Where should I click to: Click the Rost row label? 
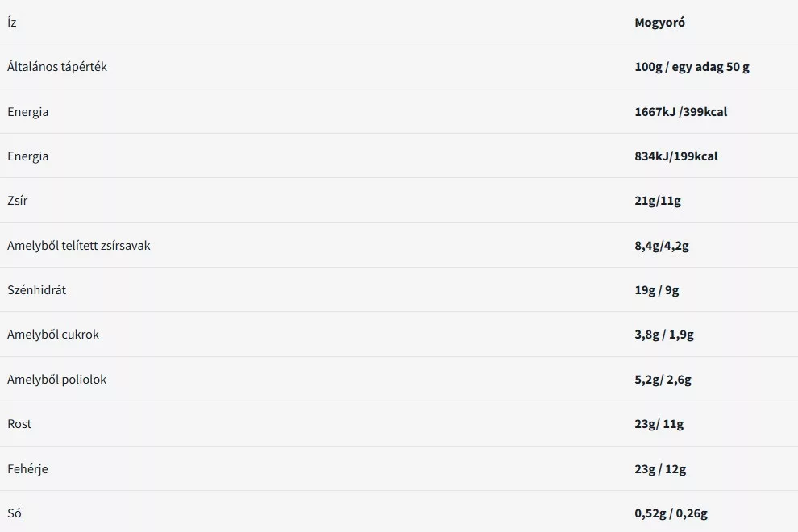19,423
